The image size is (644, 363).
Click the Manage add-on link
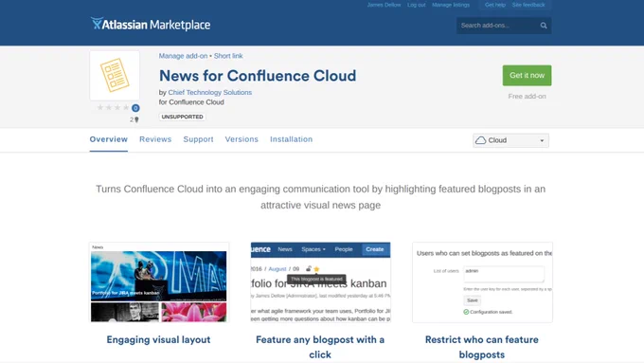(183, 56)
